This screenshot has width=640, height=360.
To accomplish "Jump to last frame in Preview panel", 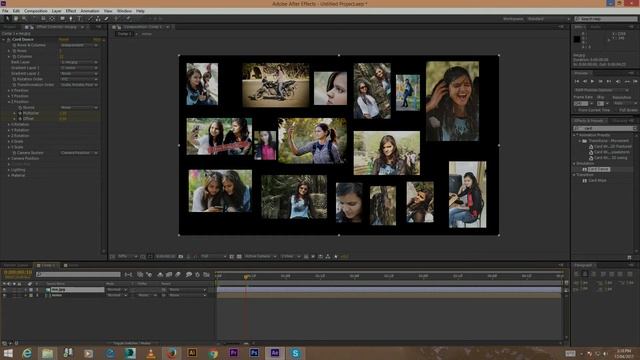I will tap(609, 81).
